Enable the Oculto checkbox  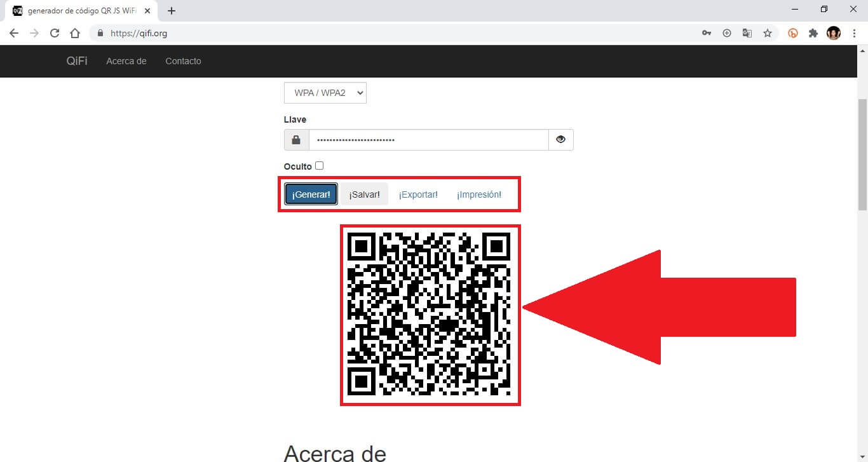320,166
